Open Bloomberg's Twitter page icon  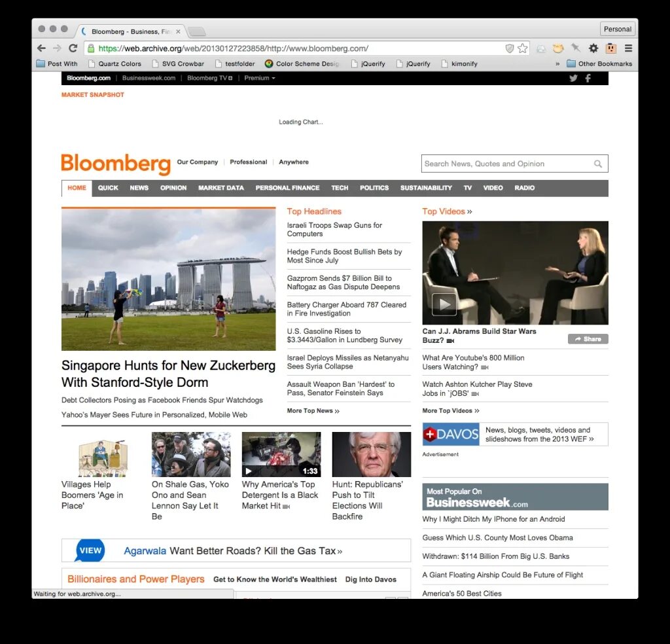[573, 78]
